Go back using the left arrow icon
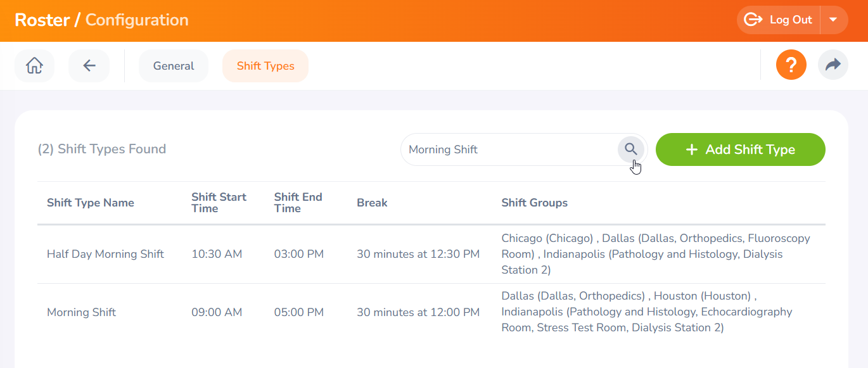 tap(89, 66)
